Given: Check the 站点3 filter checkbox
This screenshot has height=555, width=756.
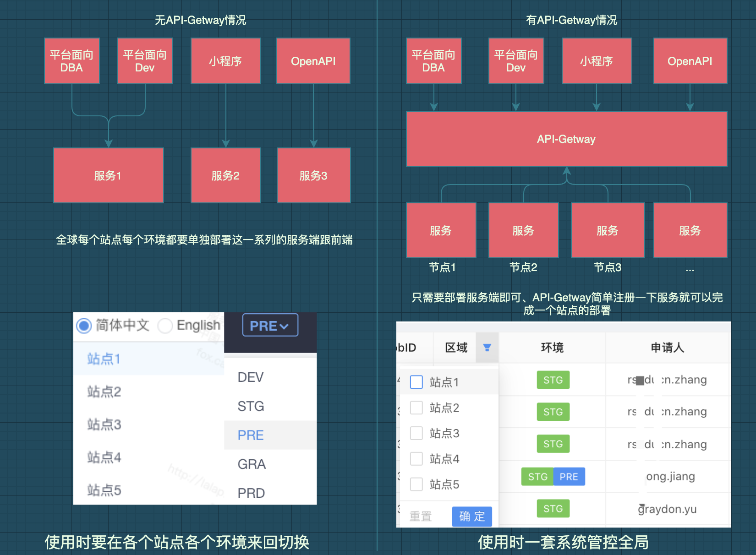Looking at the screenshot, I should pyautogui.click(x=416, y=433).
